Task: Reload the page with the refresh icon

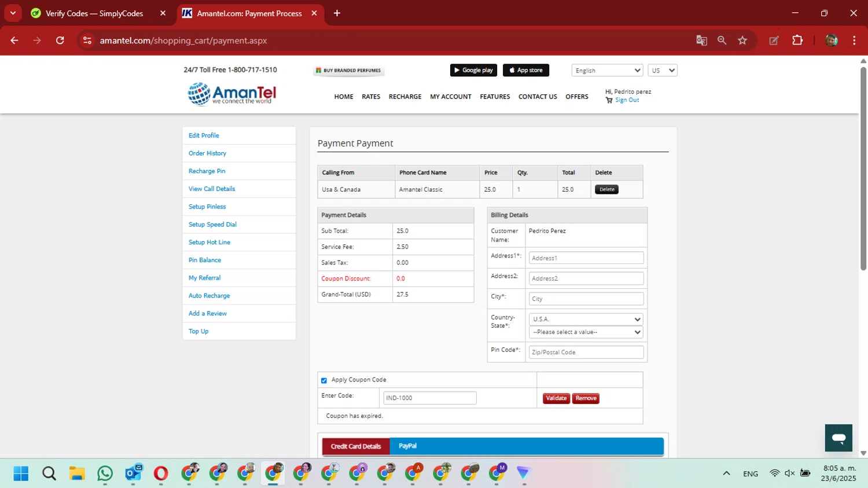Action: [x=60, y=41]
